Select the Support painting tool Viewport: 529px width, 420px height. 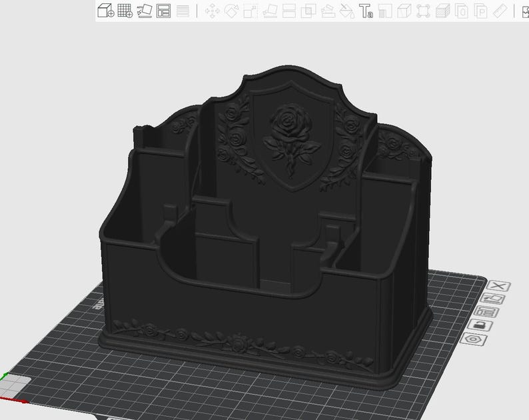pyautogui.click(x=328, y=11)
